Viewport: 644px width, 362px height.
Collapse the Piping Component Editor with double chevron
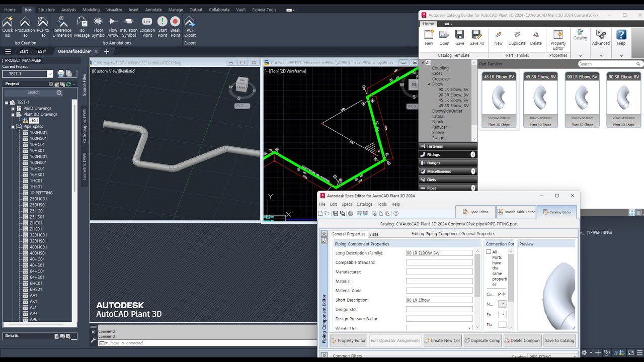click(x=324, y=234)
